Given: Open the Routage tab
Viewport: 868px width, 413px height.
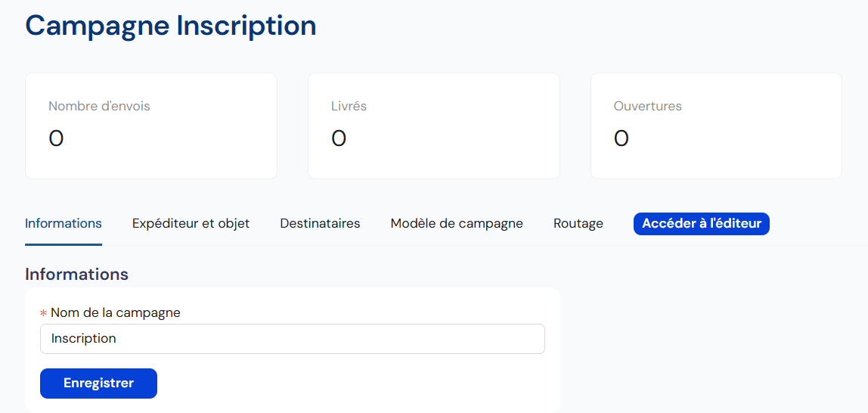Looking at the screenshot, I should pyautogui.click(x=578, y=224).
